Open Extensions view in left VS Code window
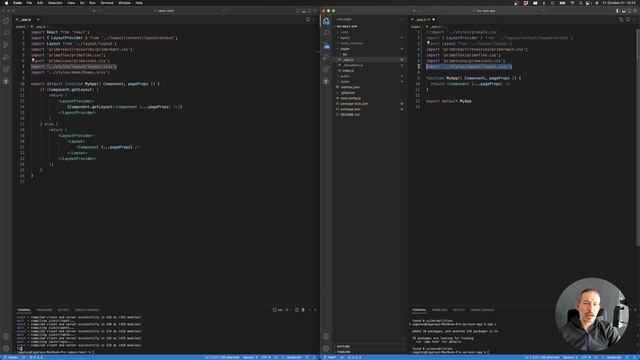This screenshot has width=640, height=360. click(6, 69)
